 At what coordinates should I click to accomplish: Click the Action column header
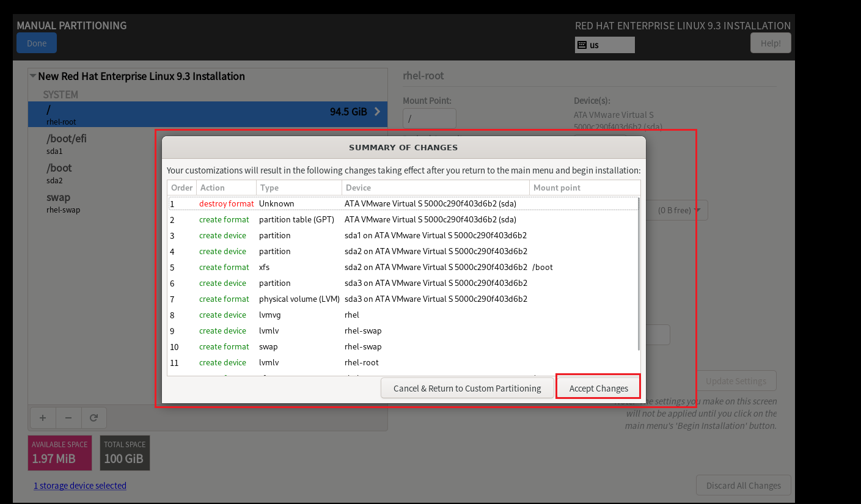226,188
